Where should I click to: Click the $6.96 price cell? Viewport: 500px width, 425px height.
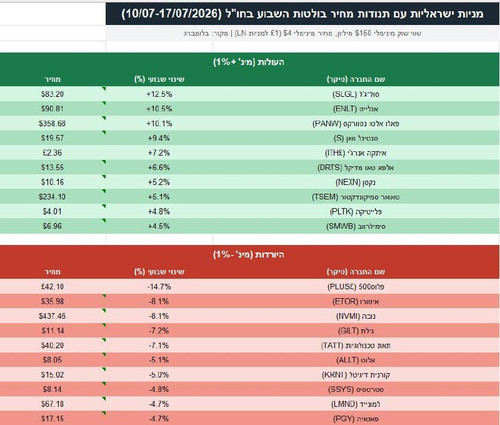coord(53,226)
